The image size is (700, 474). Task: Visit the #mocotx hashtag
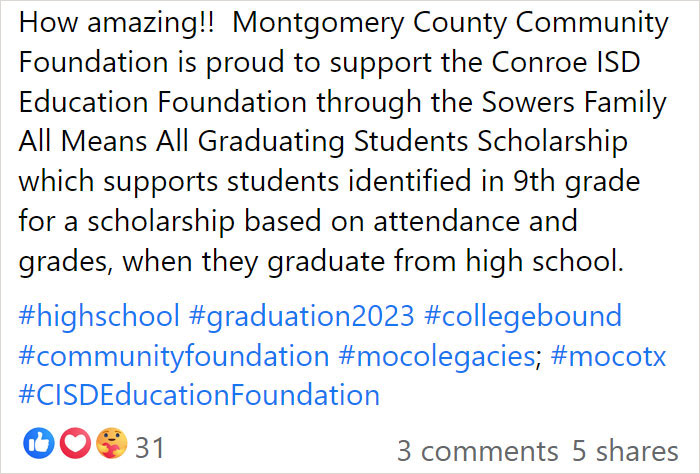pyautogui.click(x=608, y=356)
